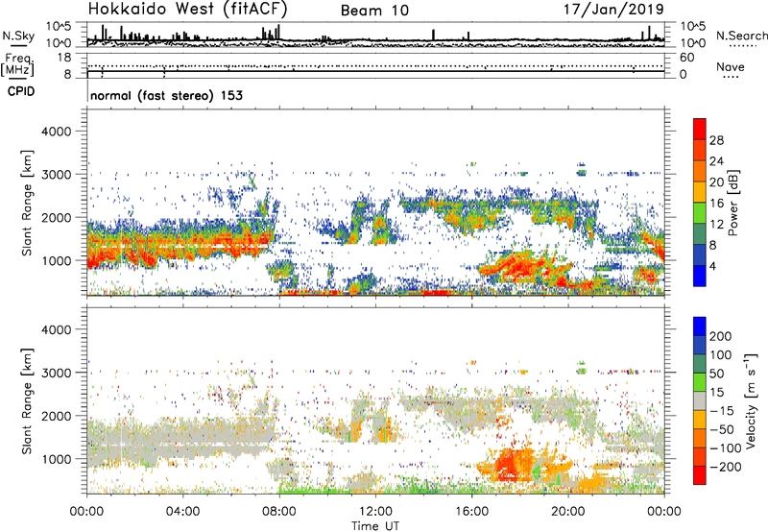Image resolution: width=768 pixels, height=532 pixels.
Task: Click 'Slant Range [km]' label of velocity panel
Action: tap(27, 401)
